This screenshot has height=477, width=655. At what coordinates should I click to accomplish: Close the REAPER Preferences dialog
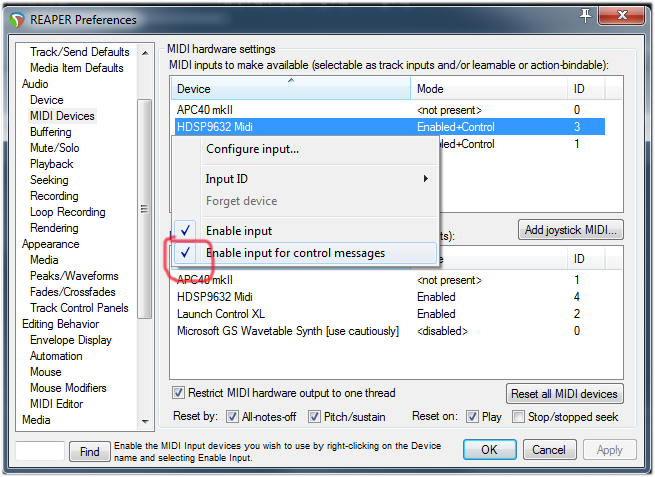click(x=622, y=15)
